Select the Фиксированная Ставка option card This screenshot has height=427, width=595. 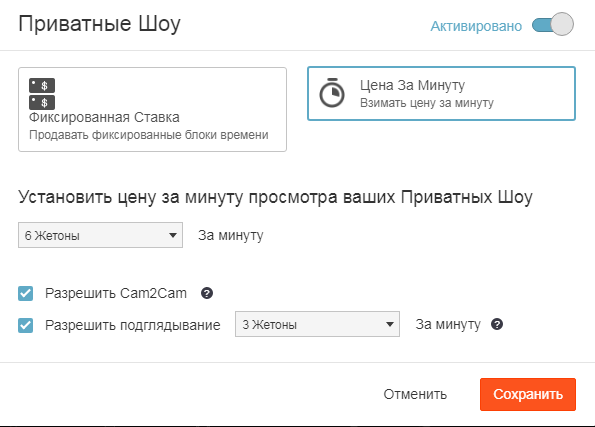[x=152, y=110]
